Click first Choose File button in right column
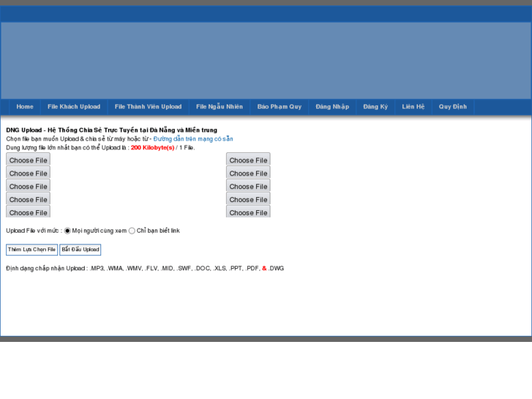Image resolution: width=532 pixels, height=399 pixels. [x=248, y=160]
